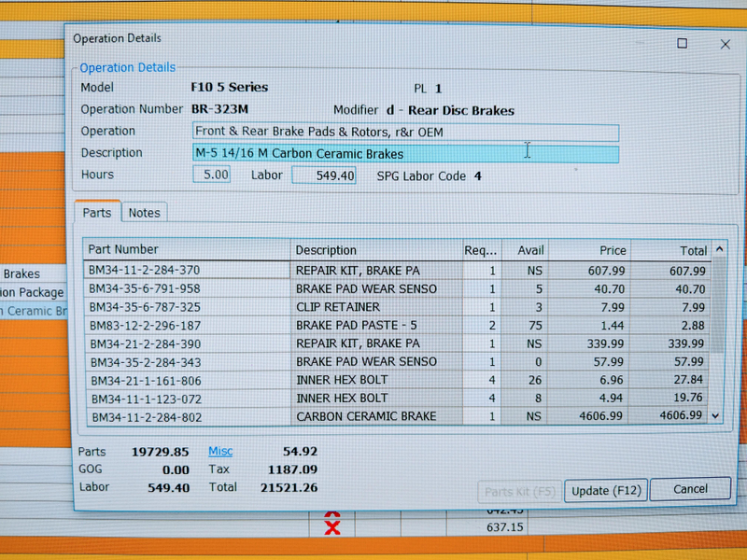Screen dimensions: 747x560
Task: Click the total 19.76 cell
Action: [x=669, y=398]
